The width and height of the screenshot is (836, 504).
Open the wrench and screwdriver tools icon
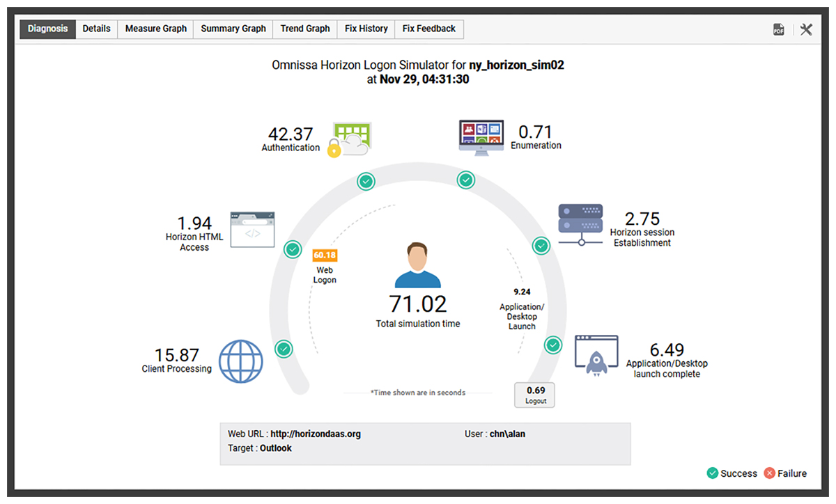pyautogui.click(x=806, y=29)
